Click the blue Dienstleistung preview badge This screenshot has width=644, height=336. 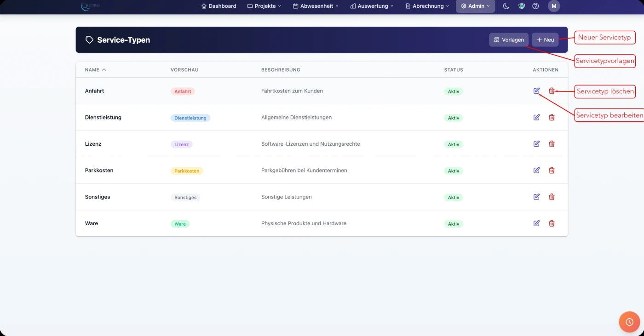tap(190, 118)
